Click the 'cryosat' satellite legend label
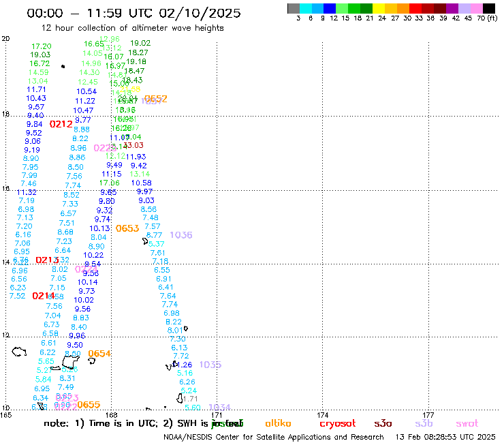The image size is (504, 443). (x=338, y=424)
